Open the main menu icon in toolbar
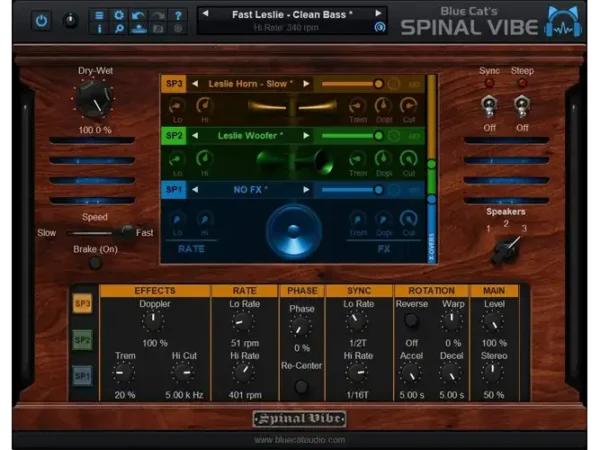This screenshot has width=600, height=450. point(99,15)
